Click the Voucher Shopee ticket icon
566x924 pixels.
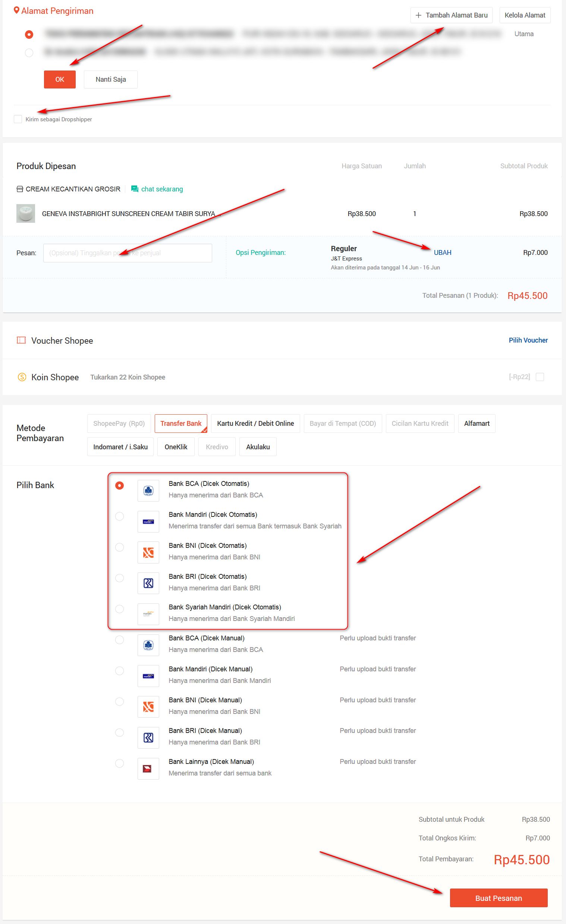pos(21,340)
